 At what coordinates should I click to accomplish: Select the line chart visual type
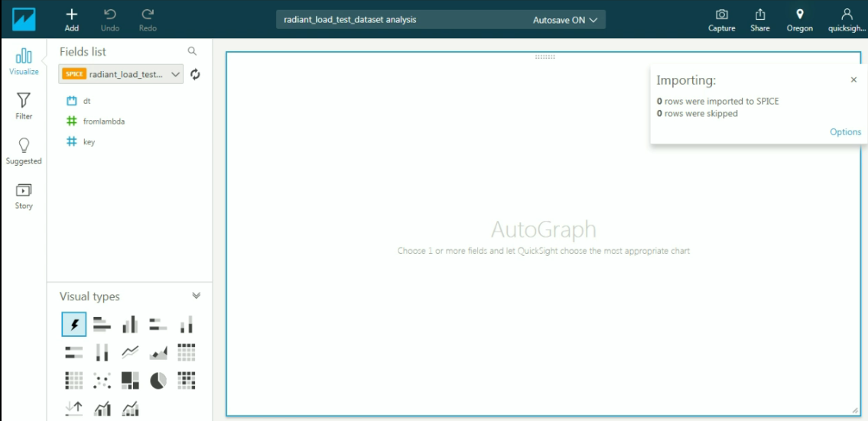(x=130, y=351)
